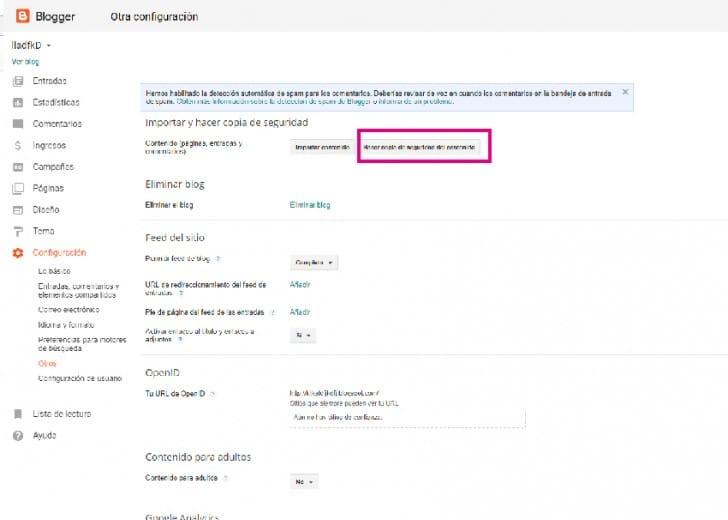Click the Importar contenido button

pos(322,147)
